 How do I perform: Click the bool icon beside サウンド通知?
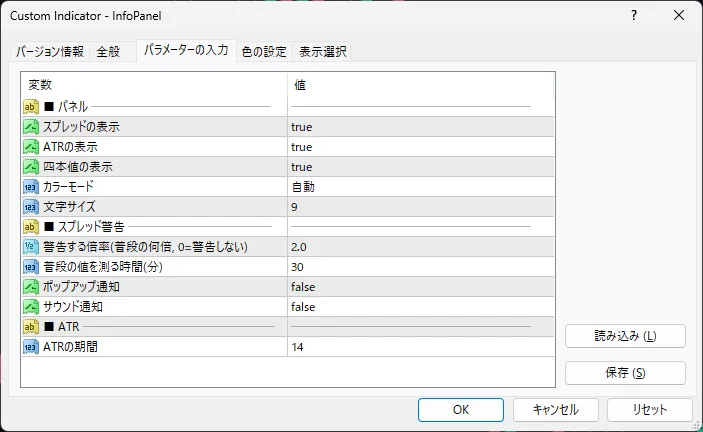coord(31,307)
